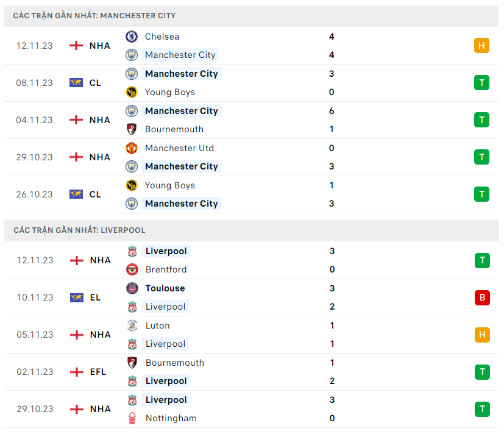Click the red B loss badge

pyautogui.click(x=482, y=297)
